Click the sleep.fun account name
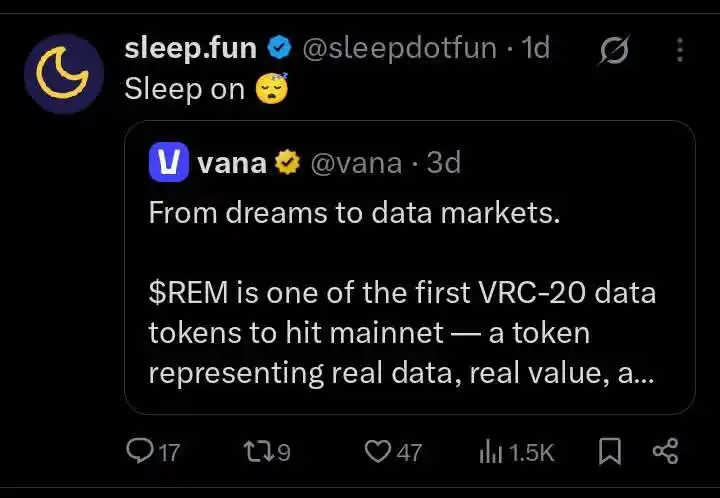Image resolution: width=720 pixels, height=498 pixels. [190, 48]
